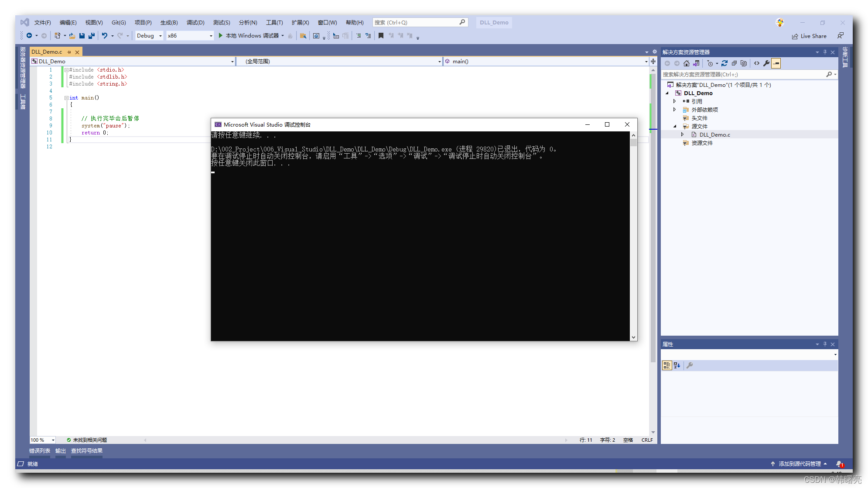Viewport: 868px width, 488px height.
Task: Click the main search box 搜索 (Ctrl+Q)
Action: click(x=420, y=22)
